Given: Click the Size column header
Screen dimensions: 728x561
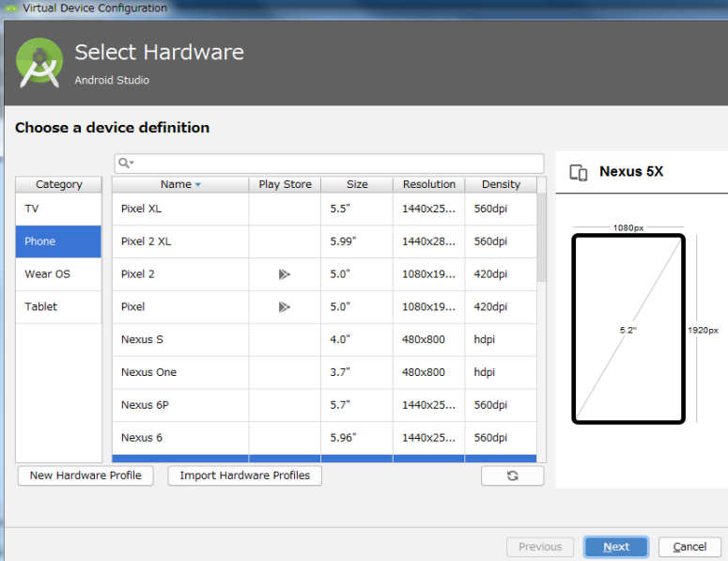Looking at the screenshot, I should [357, 184].
